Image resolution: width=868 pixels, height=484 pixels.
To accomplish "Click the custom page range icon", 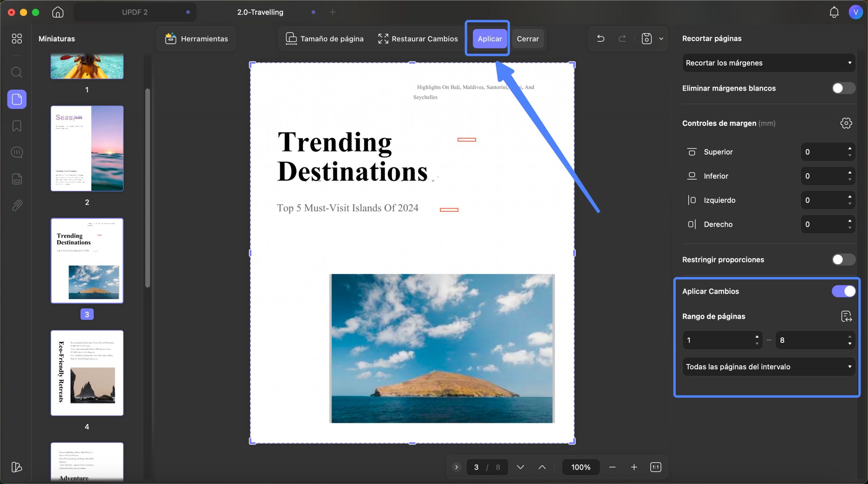I will [846, 316].
